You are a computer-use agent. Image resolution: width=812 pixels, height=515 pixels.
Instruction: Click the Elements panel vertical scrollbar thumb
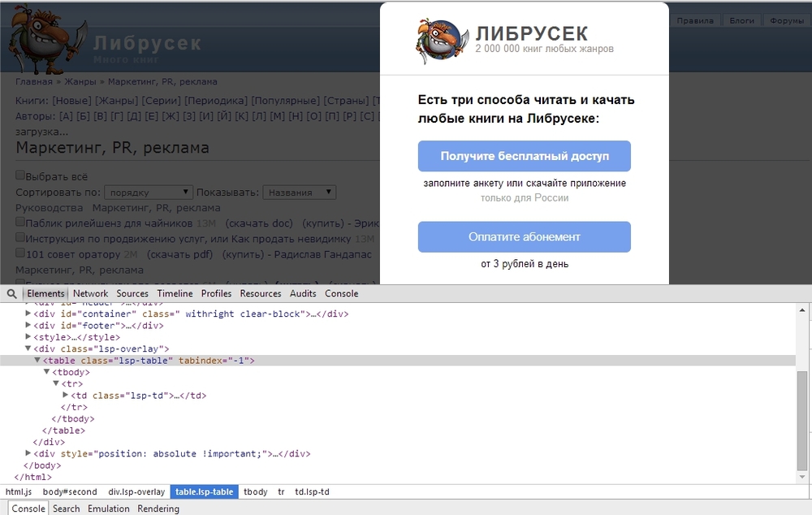tap(803, 420)
